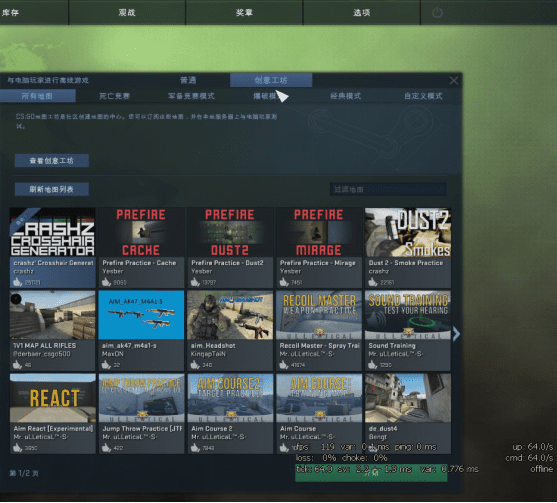Open the 选项 options menu
The image size is (557, 503).
tap(362, 13)
